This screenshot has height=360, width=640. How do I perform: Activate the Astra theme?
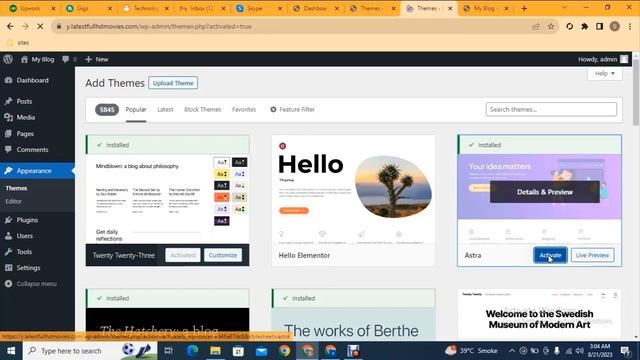point(550,255)
